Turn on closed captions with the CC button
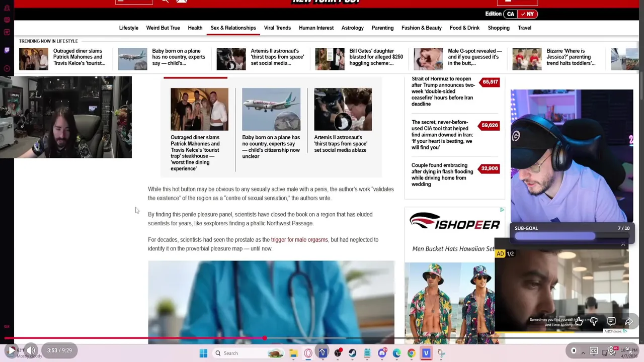Screen dimensions: 644x362 pos(594,350)
